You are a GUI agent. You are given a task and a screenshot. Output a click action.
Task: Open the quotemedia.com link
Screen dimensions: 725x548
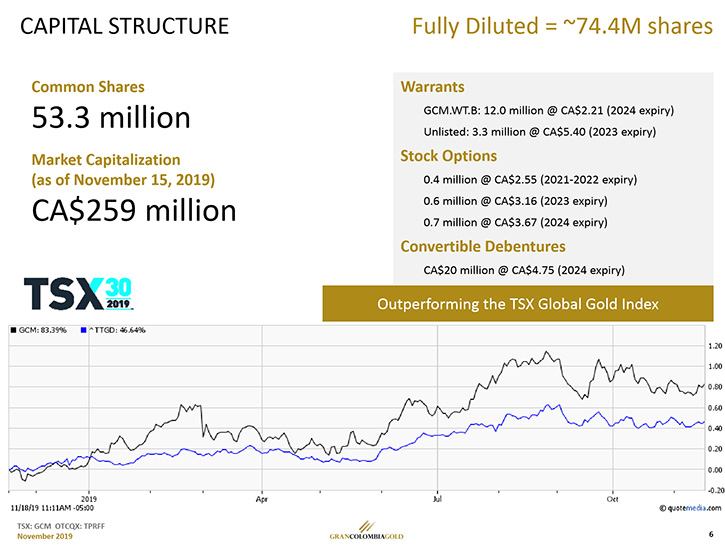[x=690, y=508]
